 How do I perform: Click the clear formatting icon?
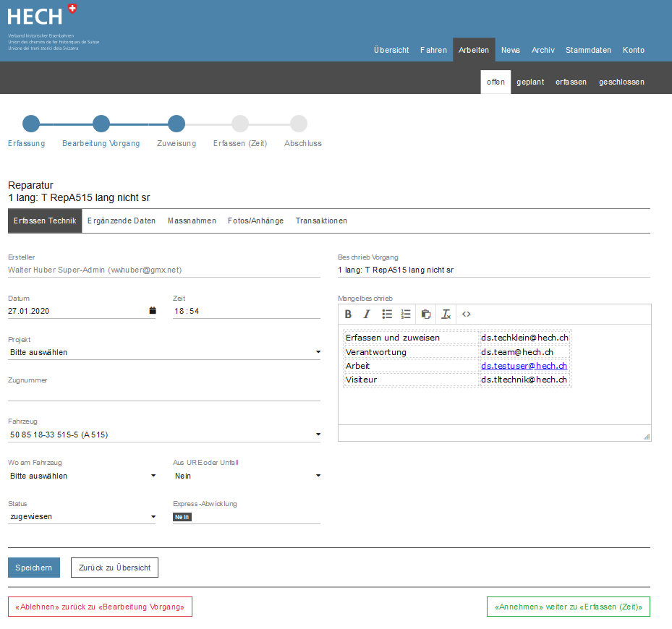point(446,314)
